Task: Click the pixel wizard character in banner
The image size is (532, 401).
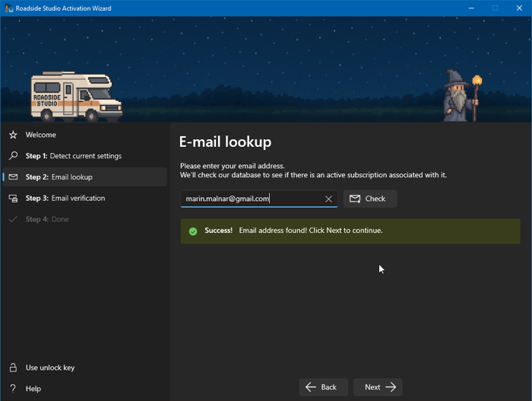Action: [461, 97]
